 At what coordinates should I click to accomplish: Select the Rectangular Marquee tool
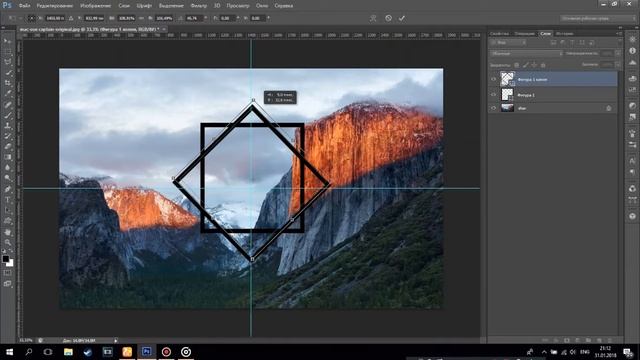tap(7, 51)
